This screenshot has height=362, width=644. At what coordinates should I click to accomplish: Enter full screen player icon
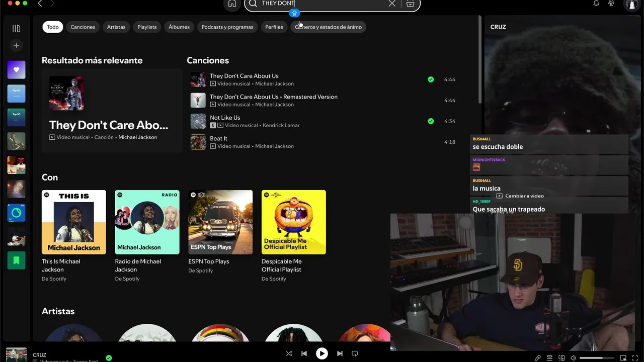(x=635, y=358)
